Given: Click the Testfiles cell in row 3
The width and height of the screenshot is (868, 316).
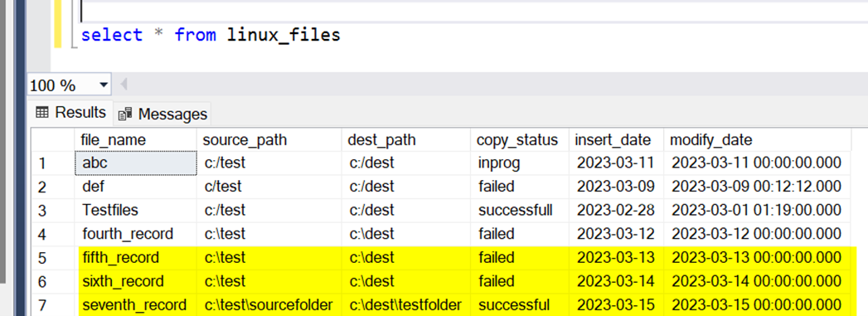Looking at the screenshot, I should tap(136, 211).
